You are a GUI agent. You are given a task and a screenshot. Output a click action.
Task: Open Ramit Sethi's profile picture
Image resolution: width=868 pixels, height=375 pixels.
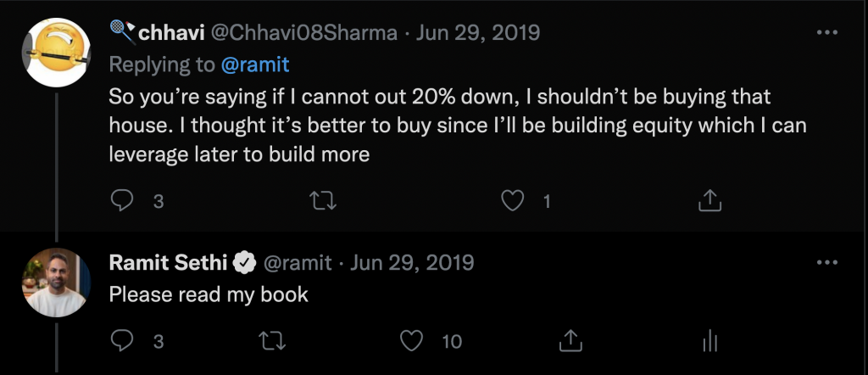click(x=57, y=283)
